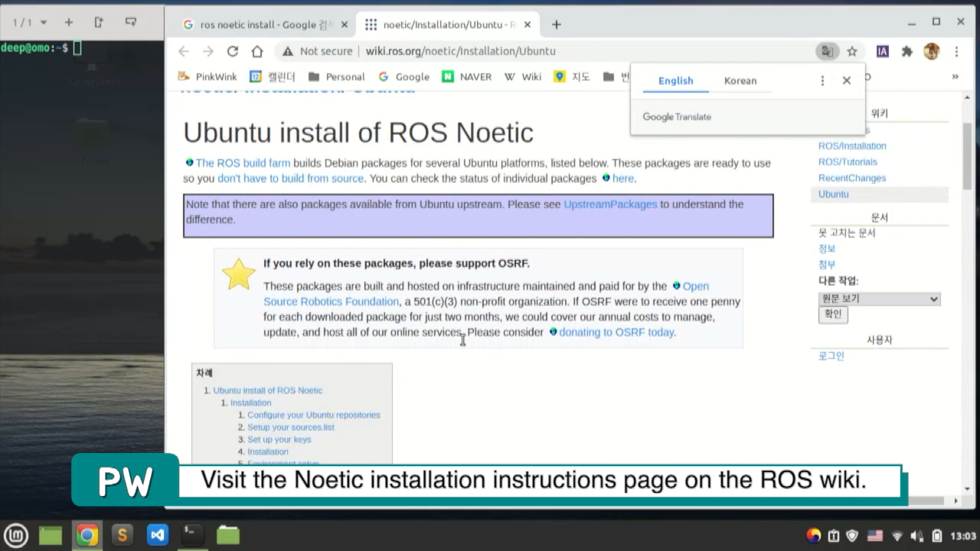Open the Chrome three-dot menu
The image size is (980, 551).
point(956,51)
